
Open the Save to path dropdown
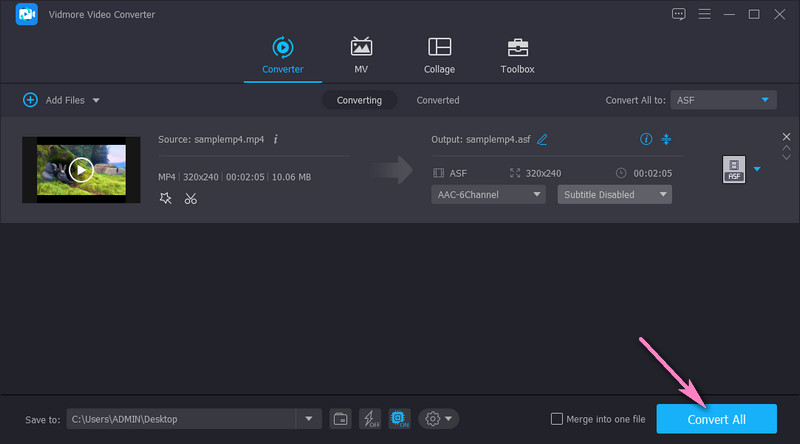pos(309,418)
